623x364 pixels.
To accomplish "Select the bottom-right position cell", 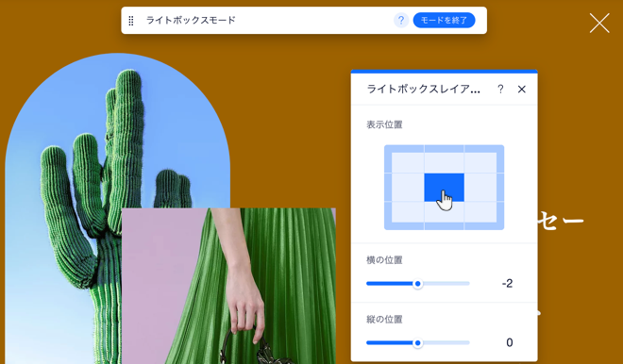I will coord(484,216).
